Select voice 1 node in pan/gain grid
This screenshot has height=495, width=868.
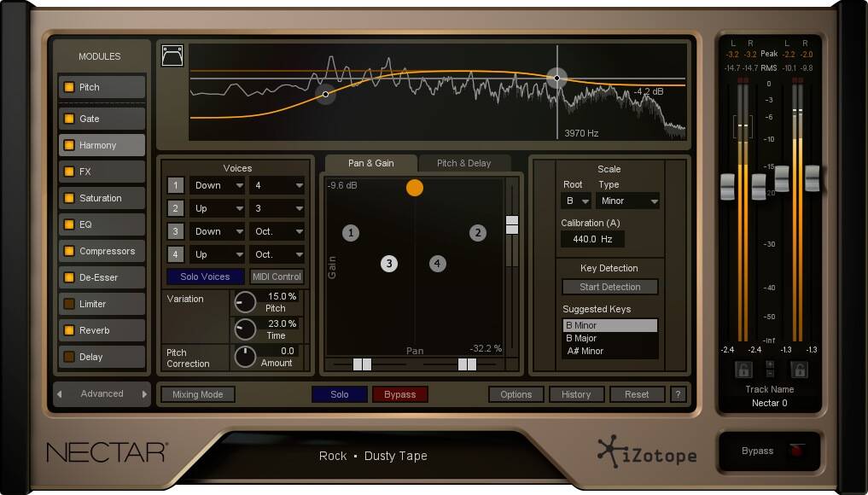[351, 233]
